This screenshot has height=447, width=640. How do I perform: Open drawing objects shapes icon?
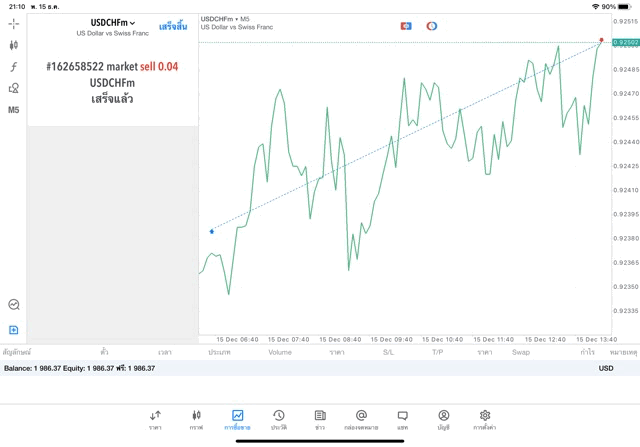pyautogui.click(x=14, y=88)
